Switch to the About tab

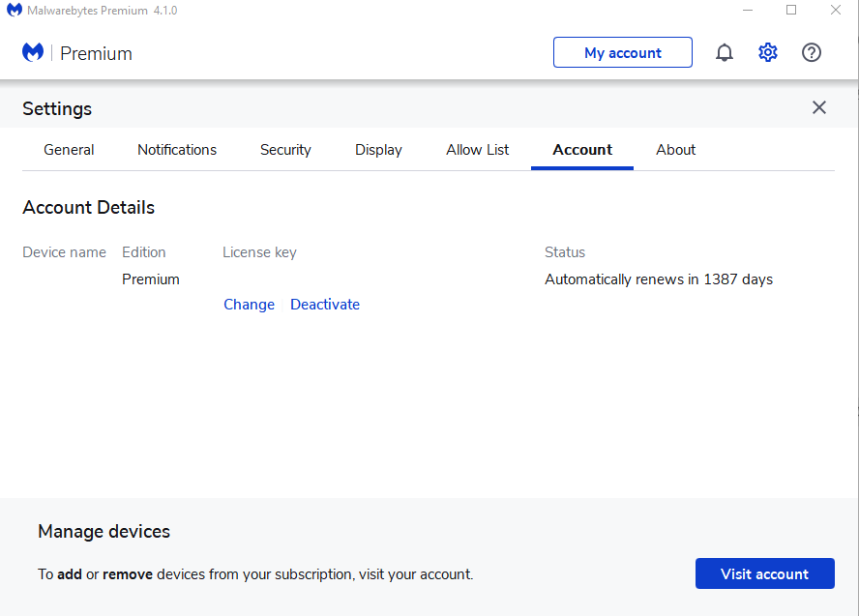pyautogui.click(x=675, y=150)
